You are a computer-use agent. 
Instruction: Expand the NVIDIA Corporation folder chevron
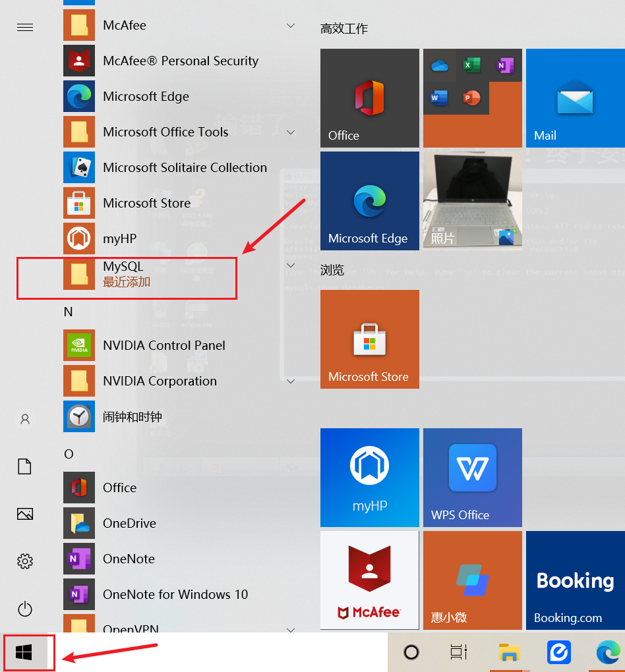[x=291, y=381]
